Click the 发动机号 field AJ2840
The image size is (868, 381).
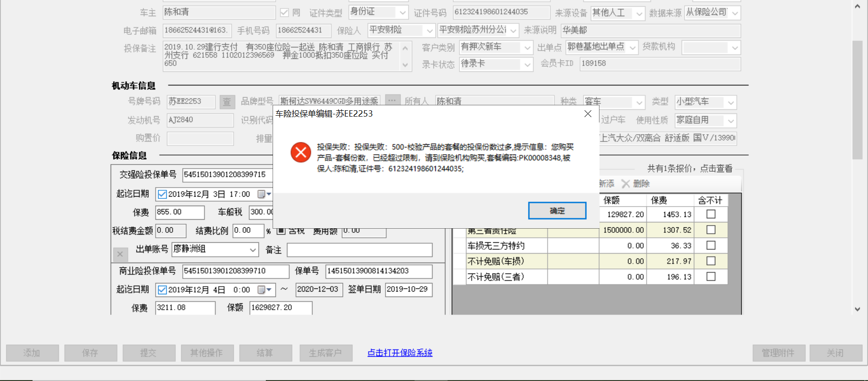click(x=200, y=120)
